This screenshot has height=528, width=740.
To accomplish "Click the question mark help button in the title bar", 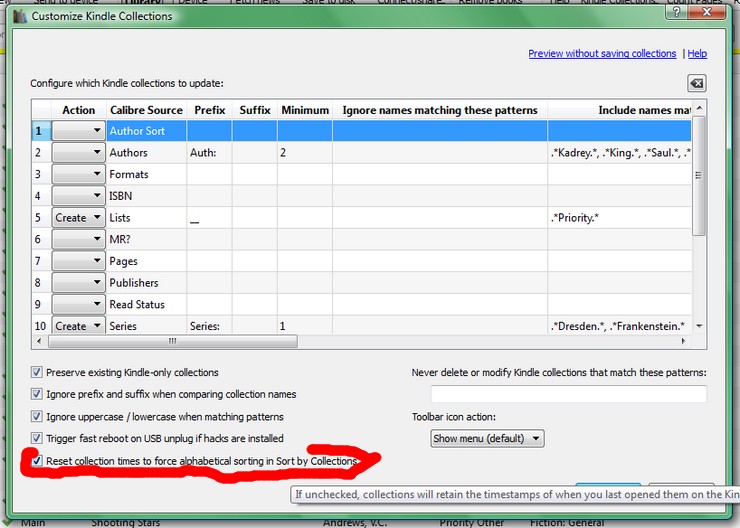I will click(x=676, y=12).
